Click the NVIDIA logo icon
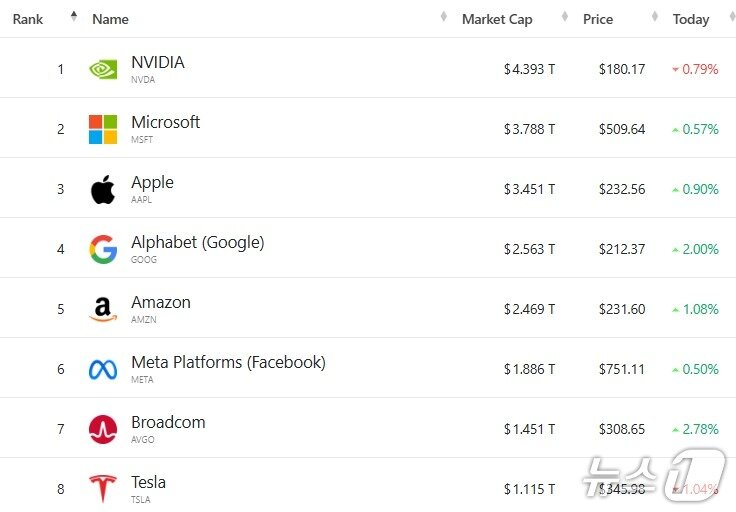 (x=103, y=69)
